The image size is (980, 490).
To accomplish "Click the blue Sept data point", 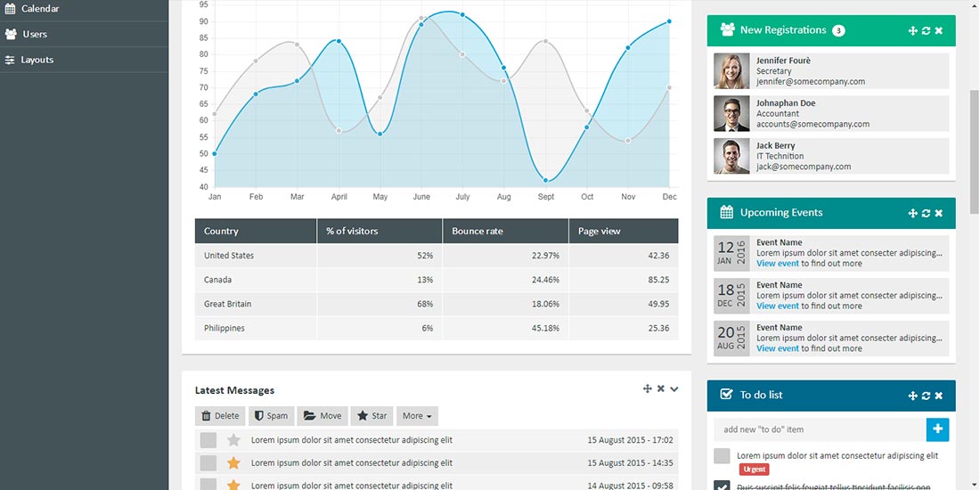I will click(545, 180).
